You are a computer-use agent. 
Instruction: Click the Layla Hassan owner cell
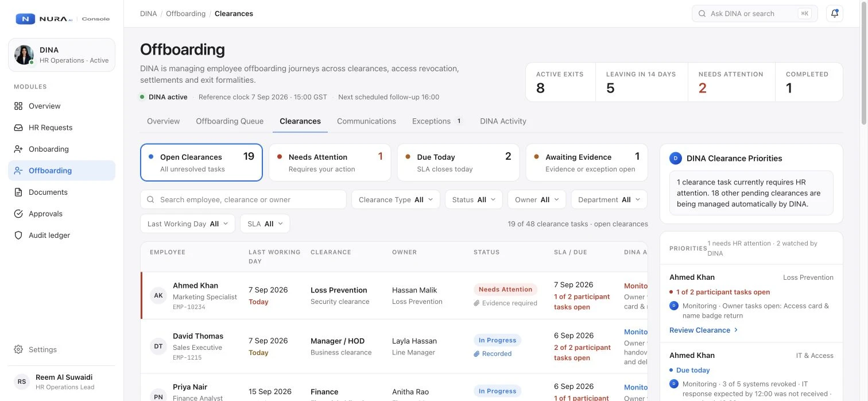click(414, 346)
